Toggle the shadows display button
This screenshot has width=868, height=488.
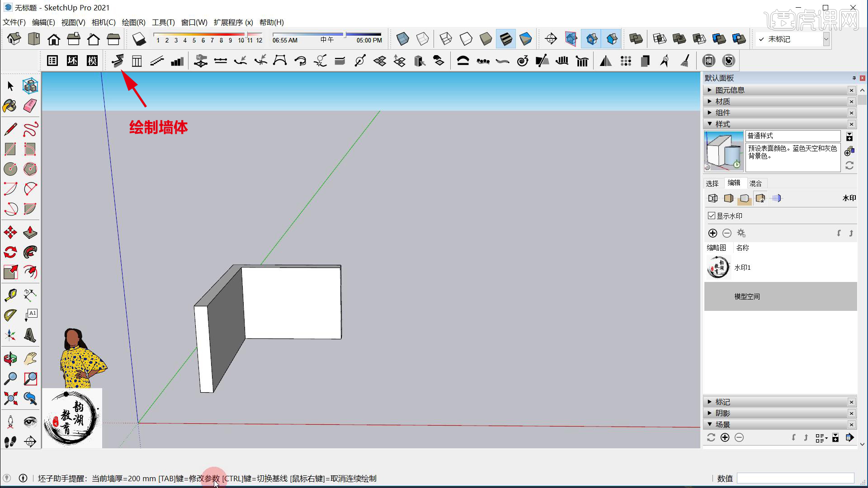139,39
